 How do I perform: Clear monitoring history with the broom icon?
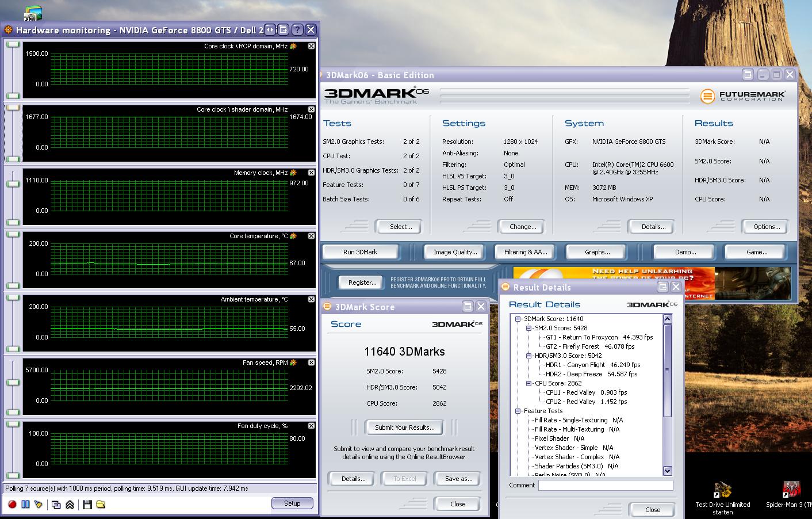(x=39, y=504)
